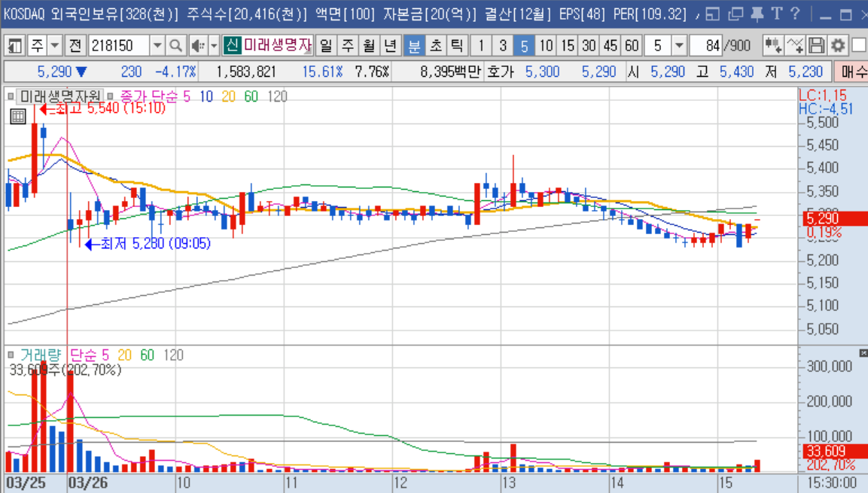Open help question mark icon
Screen dimensions: 868x493
[x=795, y=14]
